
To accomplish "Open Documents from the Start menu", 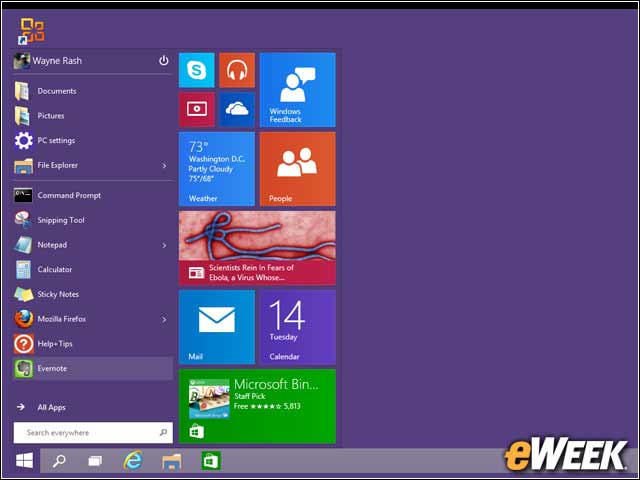I will coord(93,91).
